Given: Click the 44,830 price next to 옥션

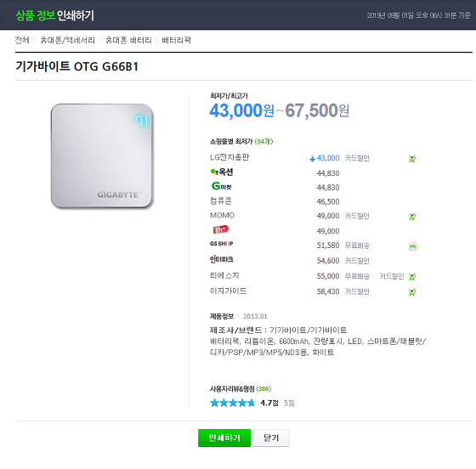Looking at the screenshot, I should (x=328, y=173).
